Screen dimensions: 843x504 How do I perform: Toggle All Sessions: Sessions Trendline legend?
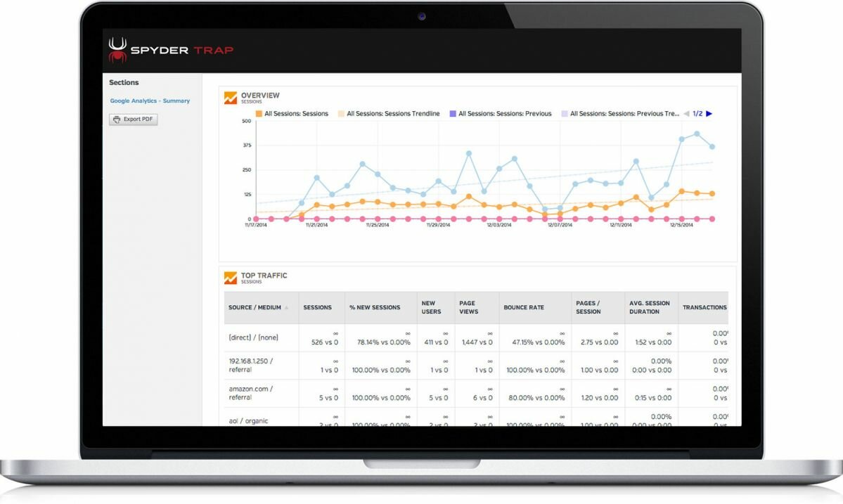click(389, 113)
